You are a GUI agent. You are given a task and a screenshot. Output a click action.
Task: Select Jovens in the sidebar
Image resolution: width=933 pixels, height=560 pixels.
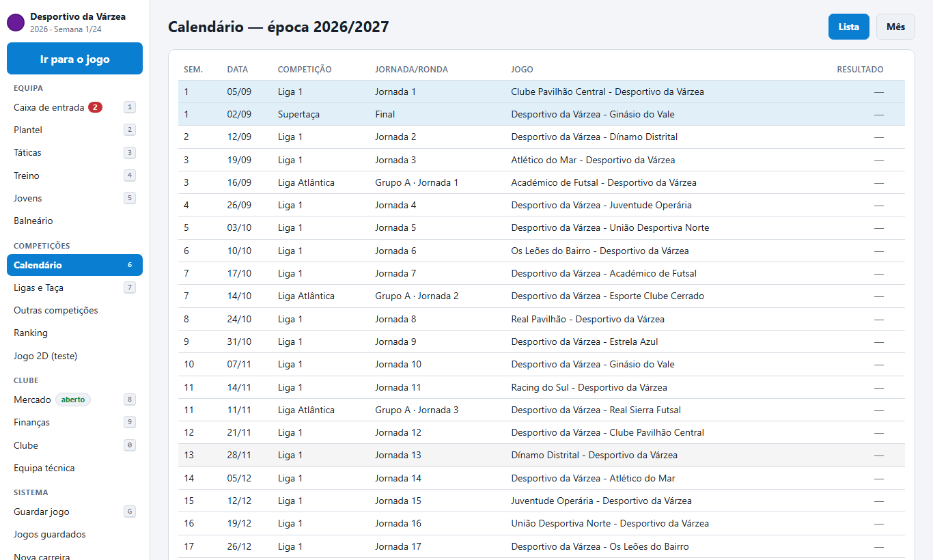click(x=74, y=198)
